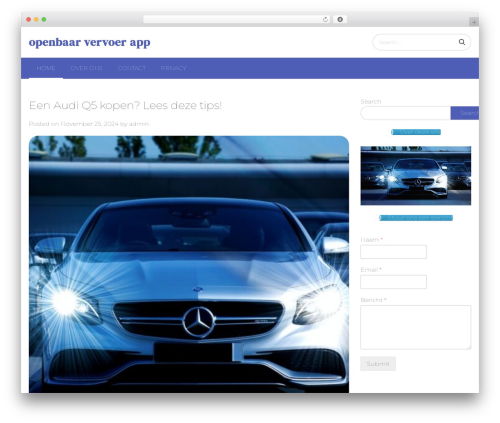Open the HOME menu item
The width and height of the screenshot is (500, 423).
(46, 68)
